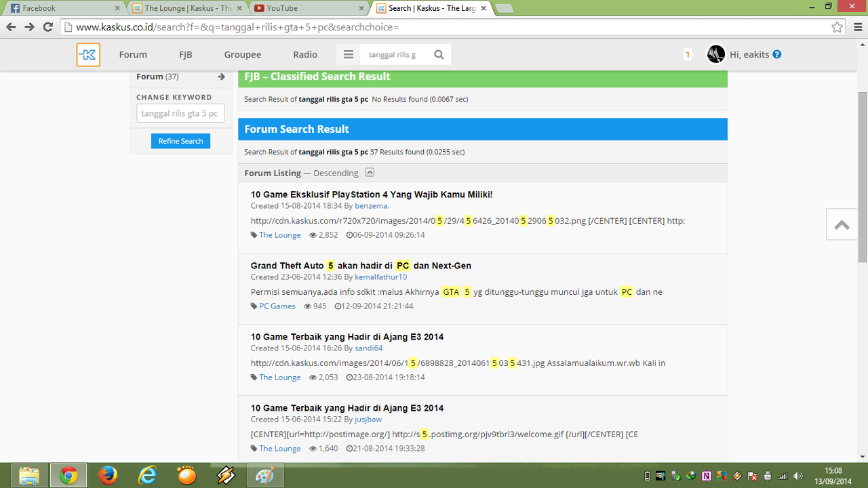
Task: Launch Firefox from the taskbar
Action: pos(108,476)
